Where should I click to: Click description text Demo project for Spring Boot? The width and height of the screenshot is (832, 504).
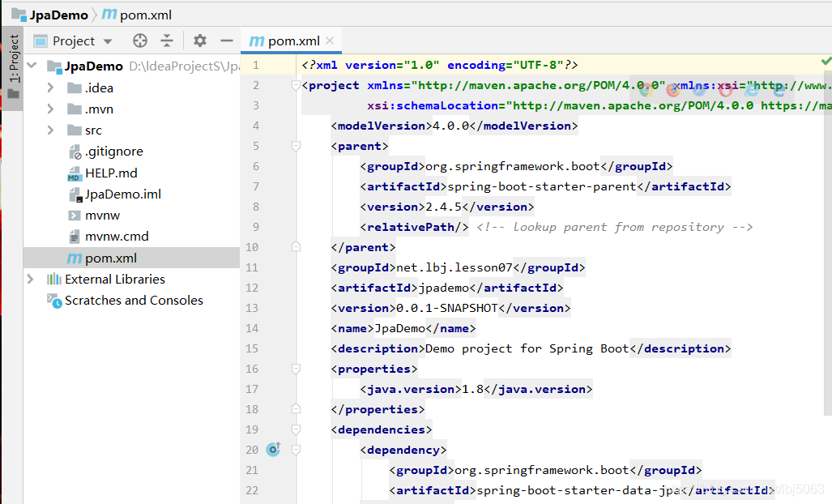tap(527, 348)
